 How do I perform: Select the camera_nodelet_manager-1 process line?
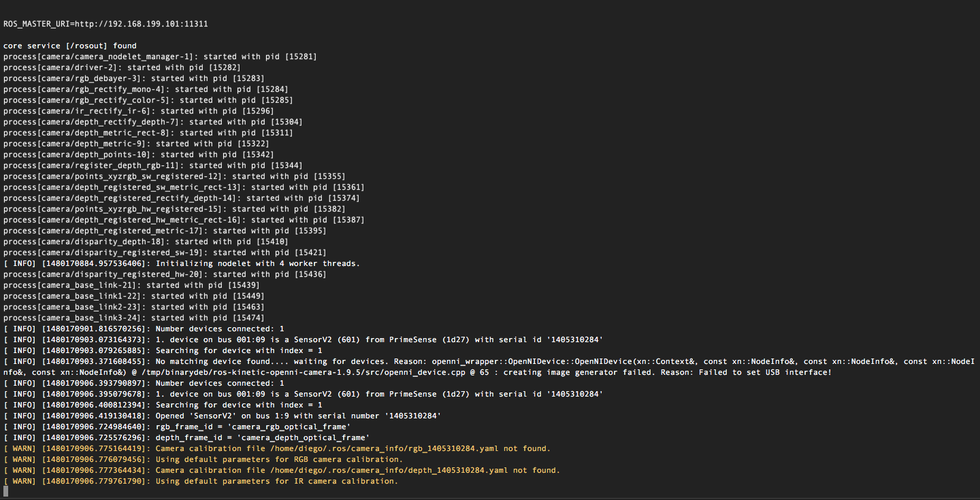(160, 56)
